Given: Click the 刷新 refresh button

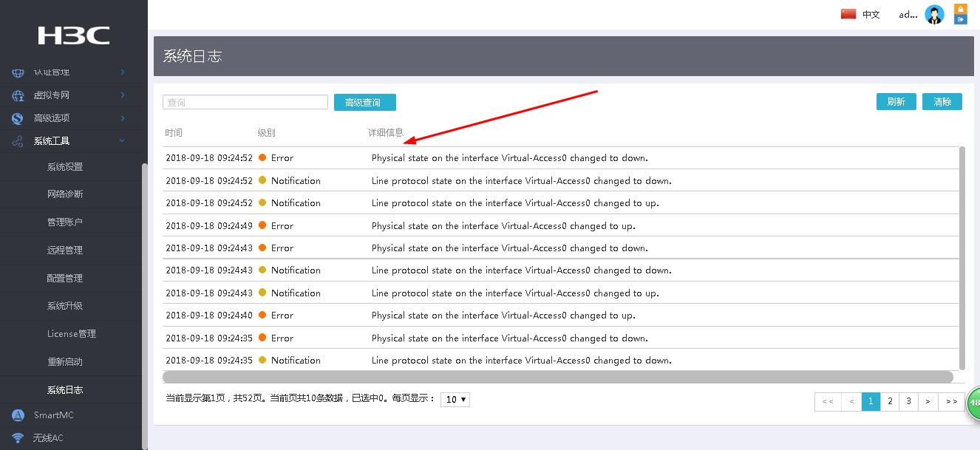Looking at the screenshot, I should coord(896,102).
